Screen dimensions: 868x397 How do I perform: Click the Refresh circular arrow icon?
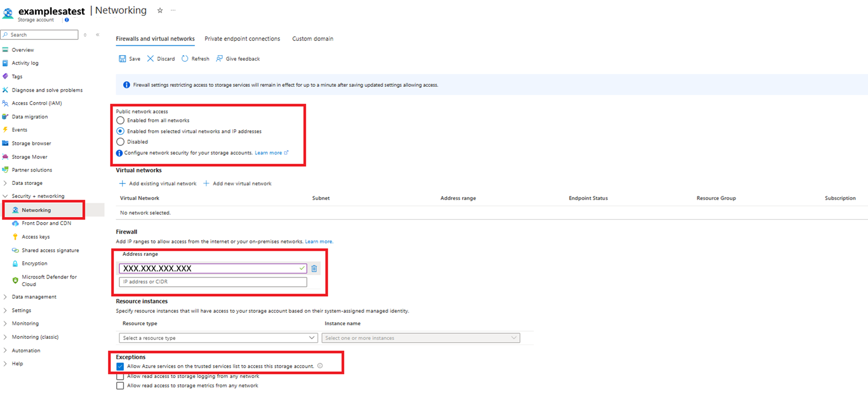pos(185,59)
